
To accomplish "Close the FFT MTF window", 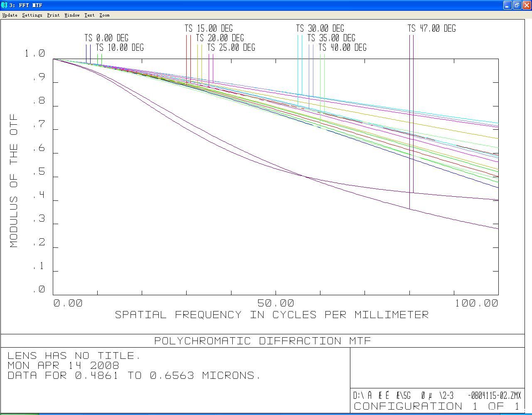I will 526,5.
